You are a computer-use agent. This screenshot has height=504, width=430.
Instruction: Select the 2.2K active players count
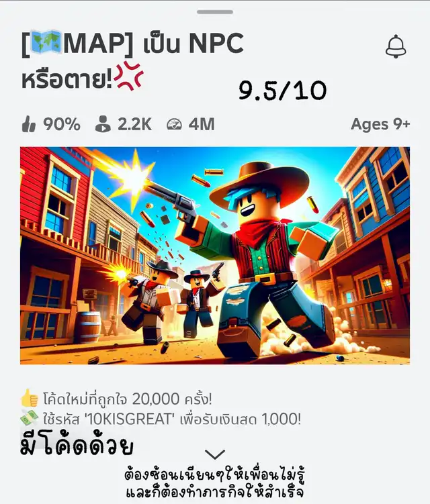134,124
